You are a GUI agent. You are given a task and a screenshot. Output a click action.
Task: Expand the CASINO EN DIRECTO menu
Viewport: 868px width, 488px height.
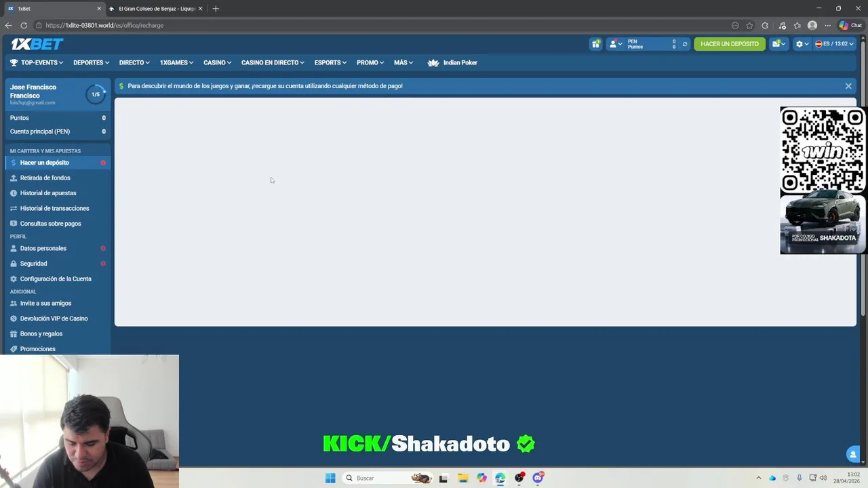tap(273, 62)
